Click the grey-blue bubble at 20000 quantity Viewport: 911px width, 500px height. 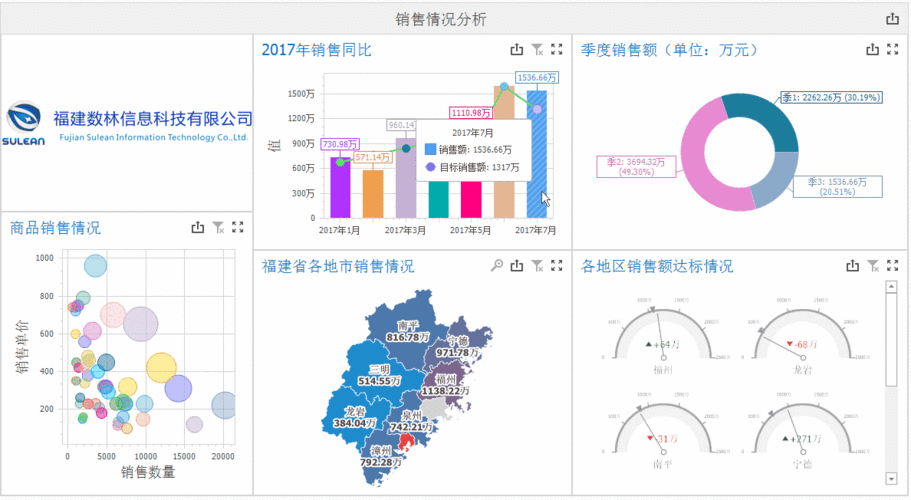pos(224,405)
